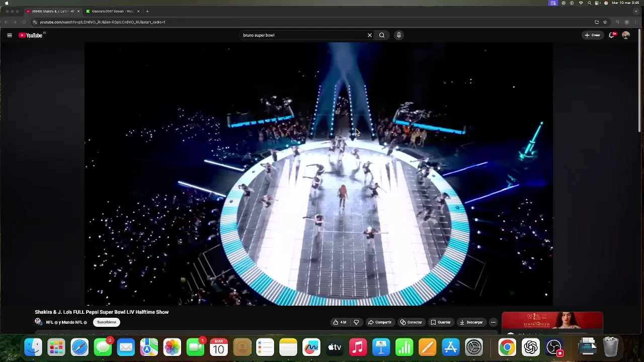Open a new Chrome tab
The image size is (644, 362).
click(147, 11)
